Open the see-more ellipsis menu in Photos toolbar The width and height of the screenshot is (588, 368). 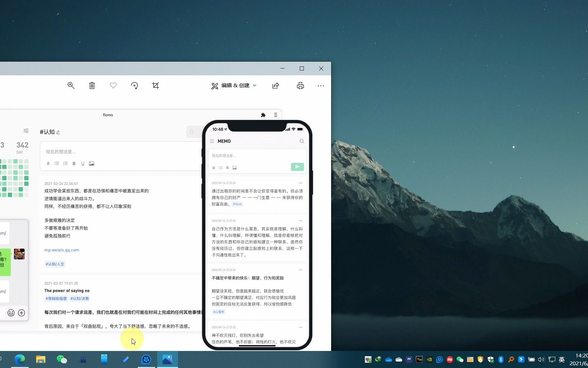tap(321, 86)
